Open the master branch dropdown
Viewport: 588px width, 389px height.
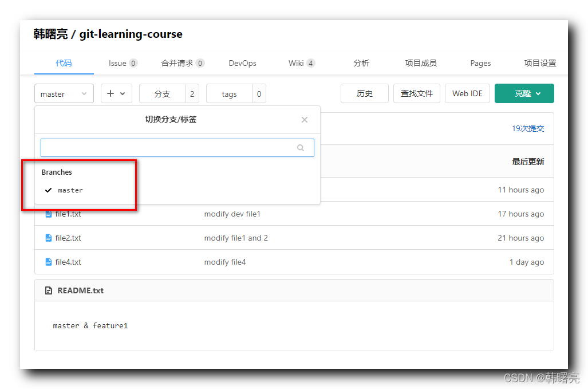click(64, 93)
